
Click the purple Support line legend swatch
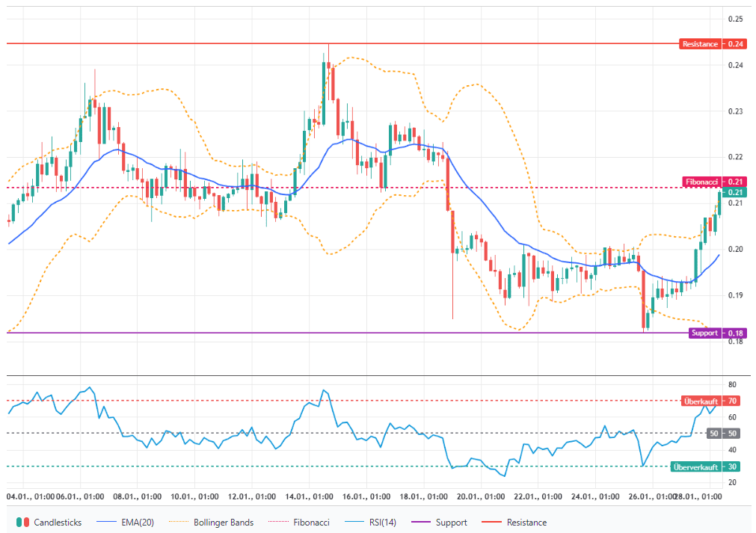[420, 523]
